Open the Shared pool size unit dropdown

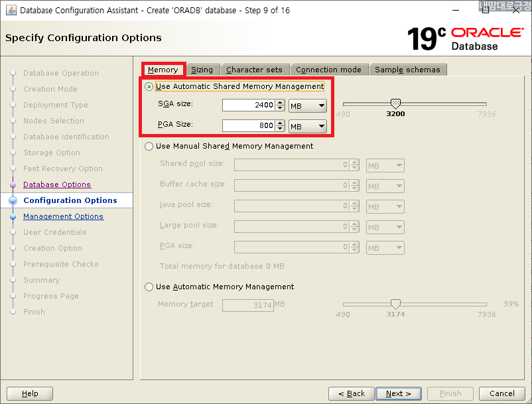pyautogui.click(x=385, y=166)
